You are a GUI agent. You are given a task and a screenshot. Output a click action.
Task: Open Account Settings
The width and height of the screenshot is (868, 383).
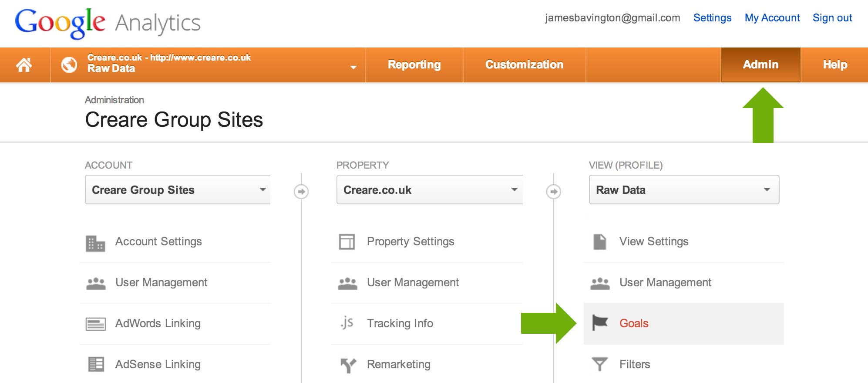click(158, 241)
